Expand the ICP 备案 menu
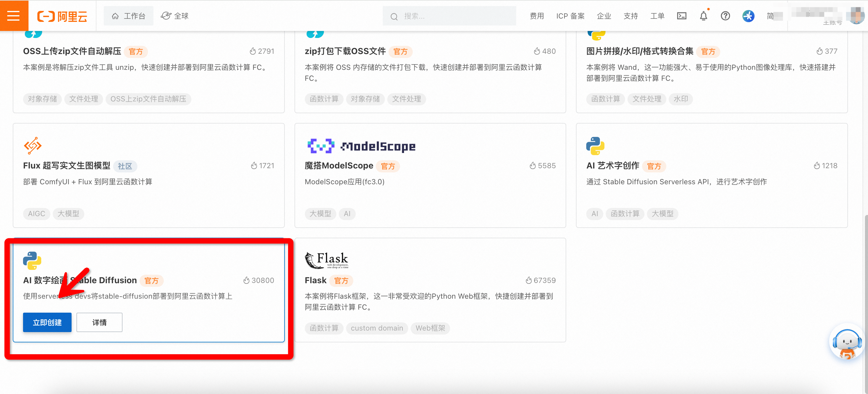The height and width of the screenshot is (394, 868). point(570,16)
